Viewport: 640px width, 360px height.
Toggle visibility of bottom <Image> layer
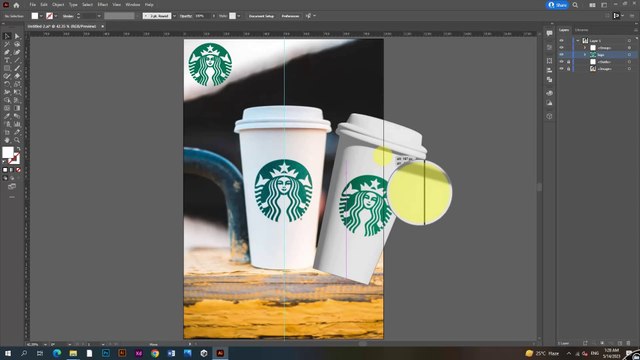pyautogui.click(x=562, y=69)
